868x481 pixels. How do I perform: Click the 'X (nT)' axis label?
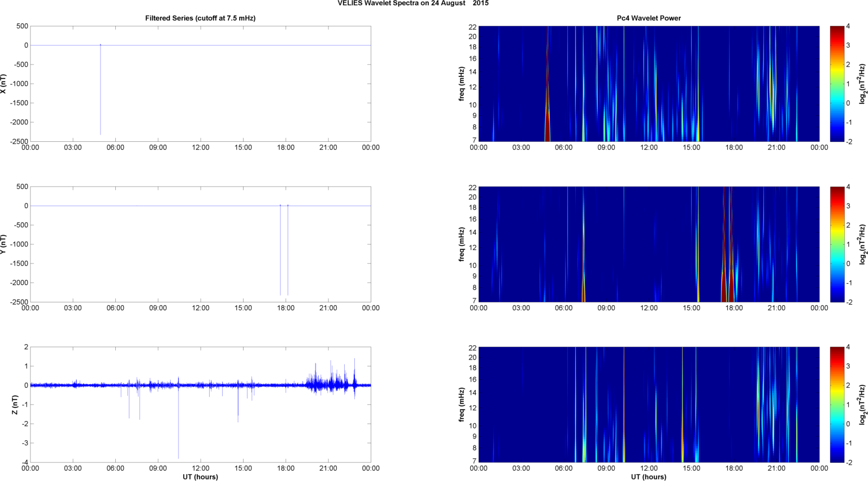(4, 84)
